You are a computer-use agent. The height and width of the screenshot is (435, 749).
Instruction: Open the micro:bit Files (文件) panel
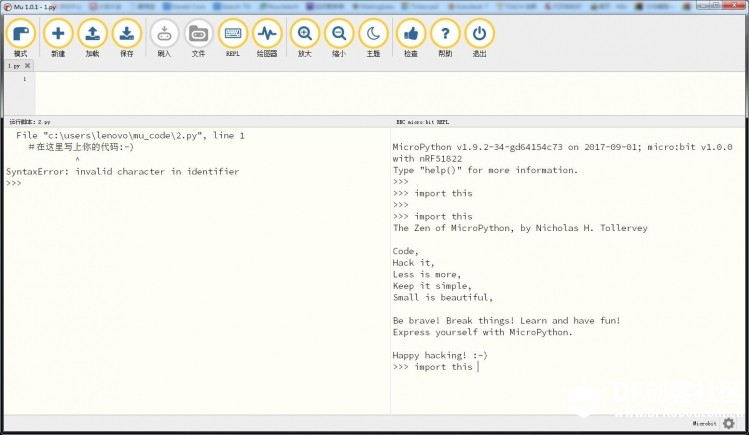click(198, 38)
